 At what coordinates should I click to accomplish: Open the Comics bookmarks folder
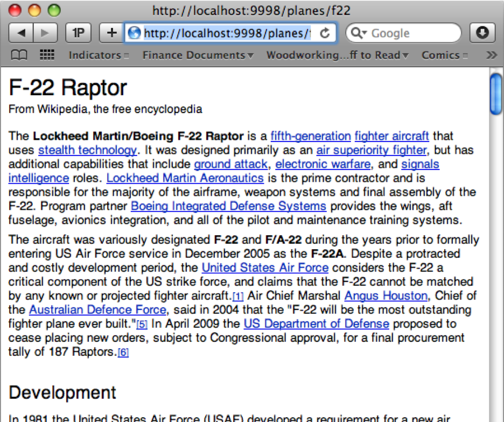coord(445,55)
